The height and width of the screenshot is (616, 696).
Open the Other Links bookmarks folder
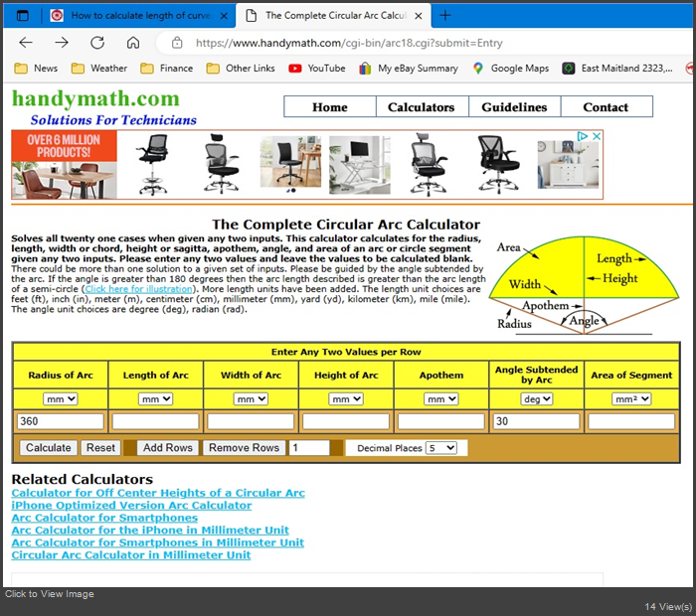241,69
